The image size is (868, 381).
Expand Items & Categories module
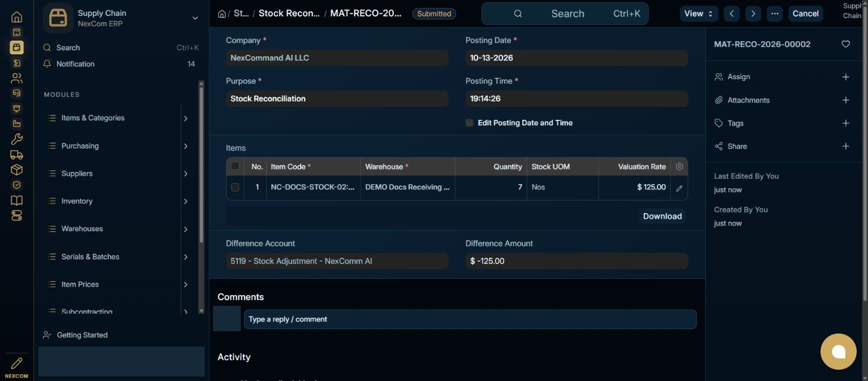(185, 118)
